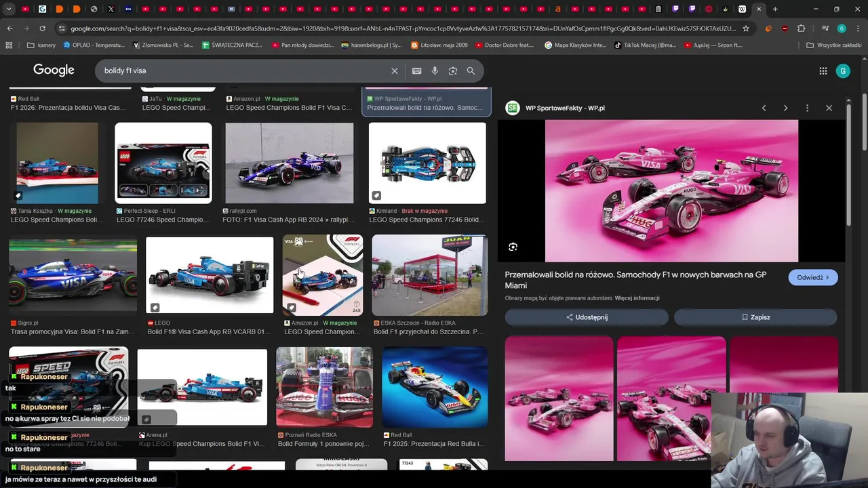
Task: Switch to the Amazon tab
Action: point(558,9)
